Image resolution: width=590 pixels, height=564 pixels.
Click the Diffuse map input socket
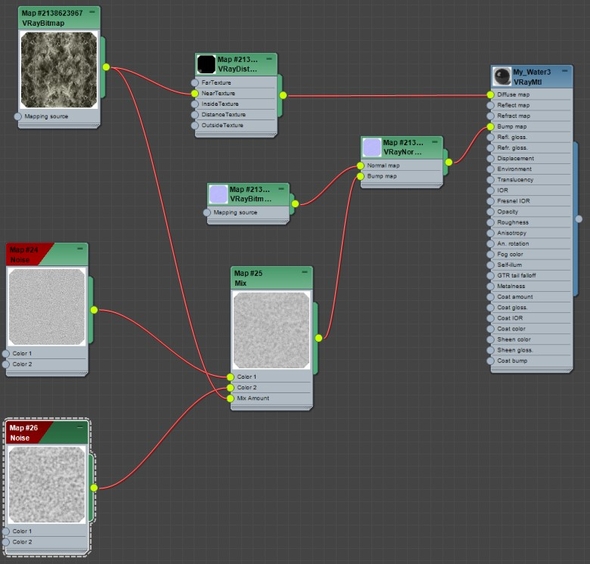(x=490, y=95)
